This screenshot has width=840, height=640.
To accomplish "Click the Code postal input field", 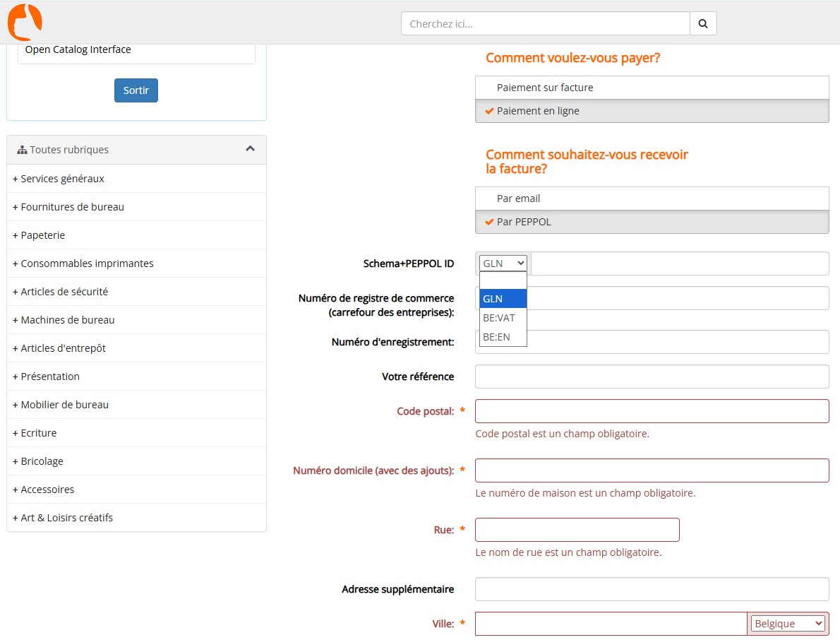I will [652, 411].
